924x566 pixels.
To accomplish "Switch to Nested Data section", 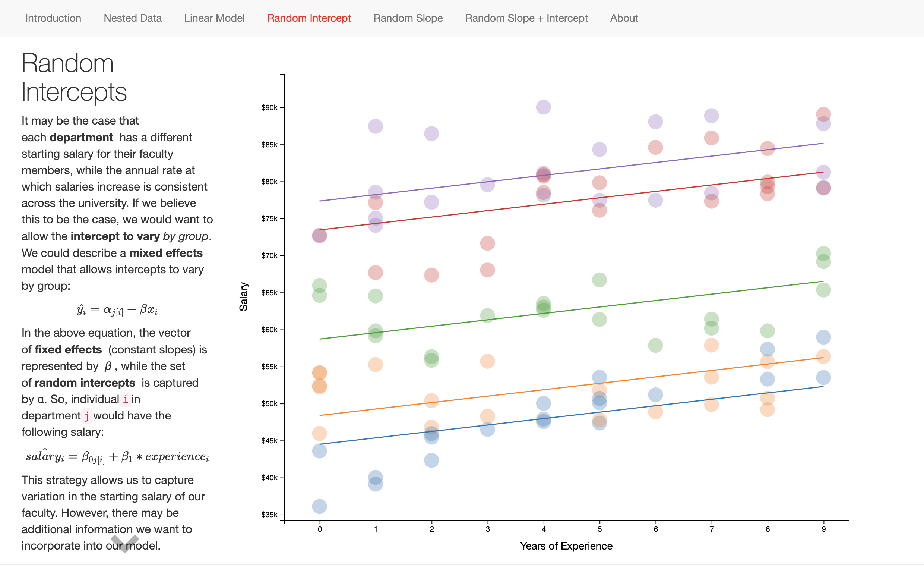I will click(132, 18).
